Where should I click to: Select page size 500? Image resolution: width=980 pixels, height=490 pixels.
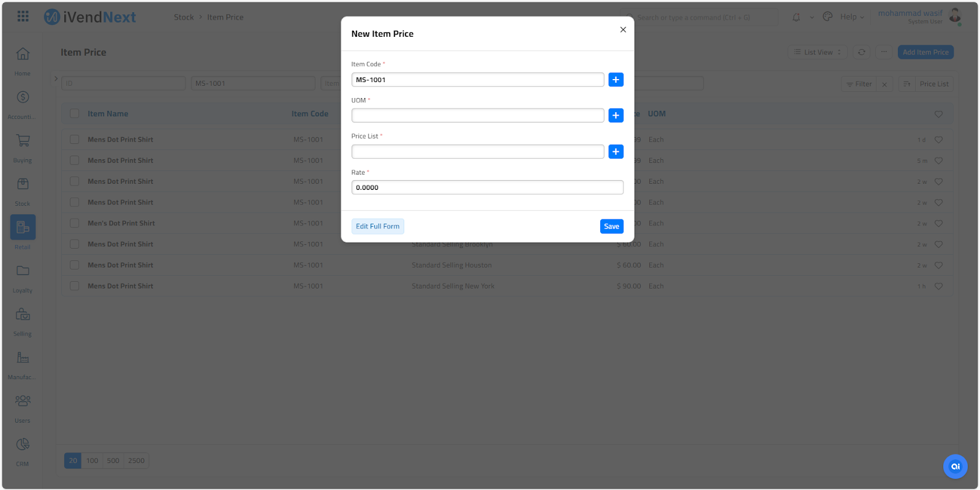coord(113,461)
